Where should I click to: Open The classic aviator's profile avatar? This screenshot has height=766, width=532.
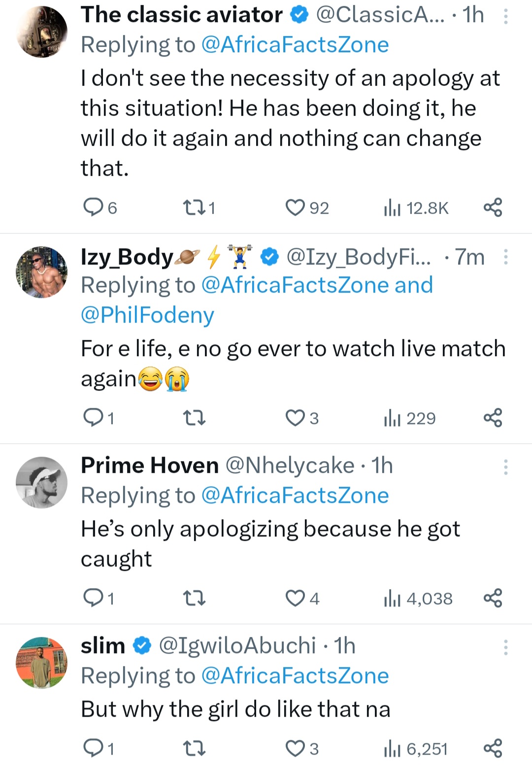tap(41, 32)
